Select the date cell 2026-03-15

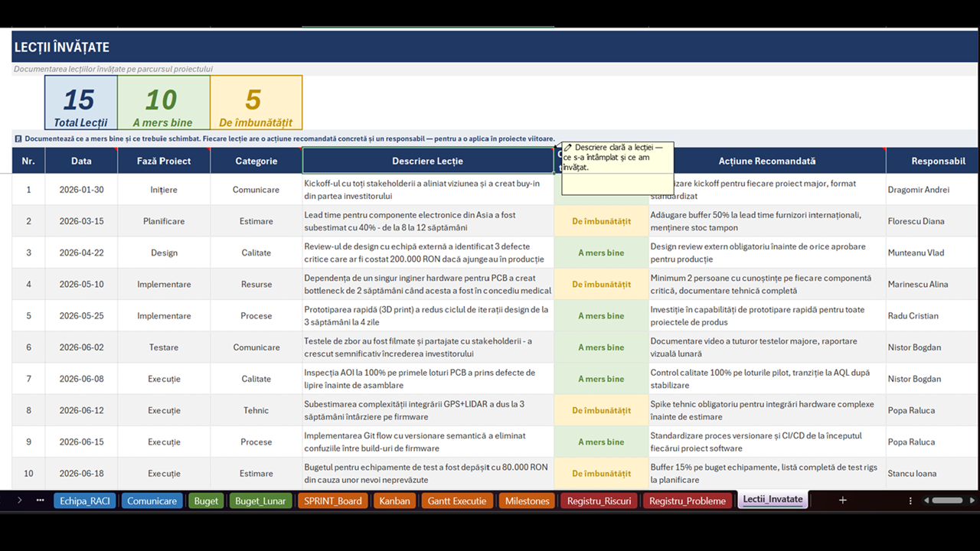pyautogui.click(x=81, y=221)
